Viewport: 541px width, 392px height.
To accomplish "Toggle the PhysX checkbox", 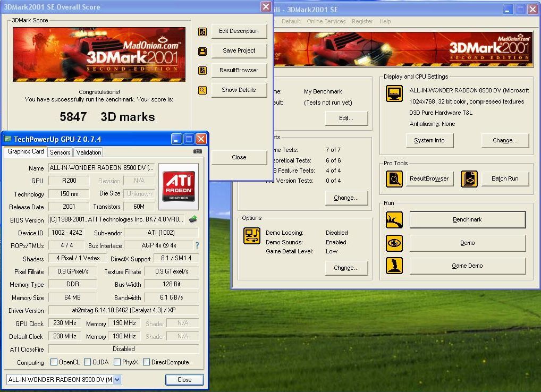I will coord(117,362).
